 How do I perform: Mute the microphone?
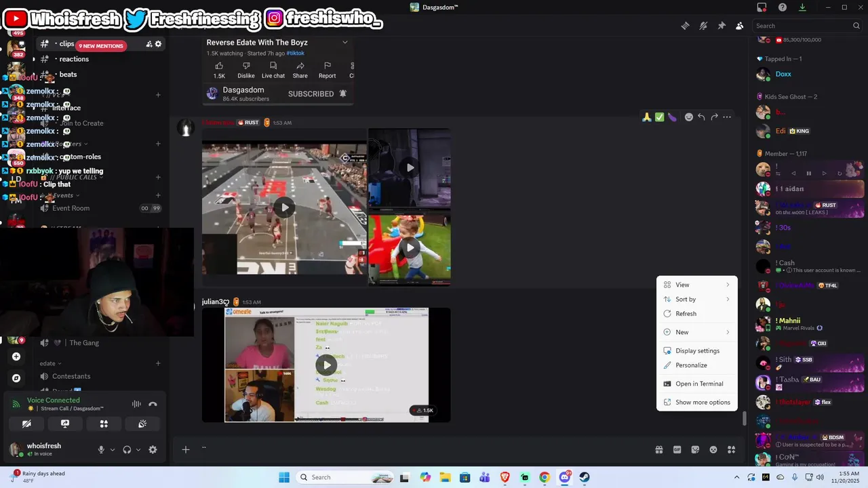(x=101, y=449)
